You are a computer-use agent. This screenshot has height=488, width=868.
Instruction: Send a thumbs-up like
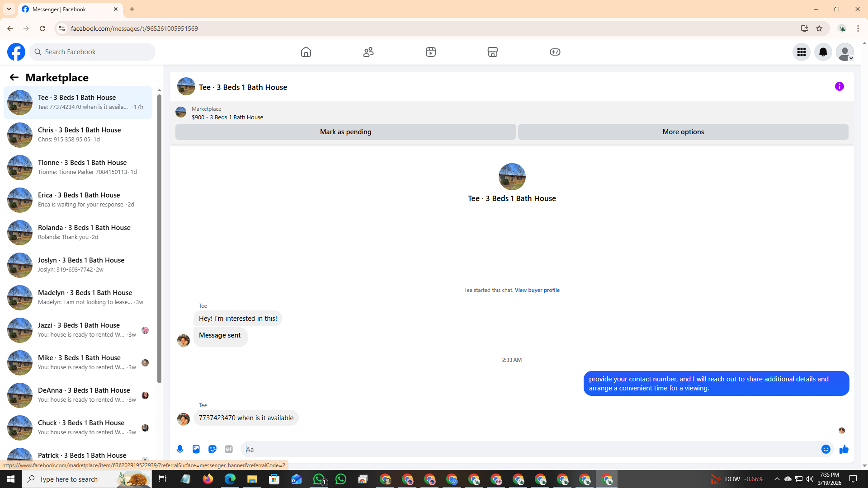pyautogui.click(x=844, y=449)
